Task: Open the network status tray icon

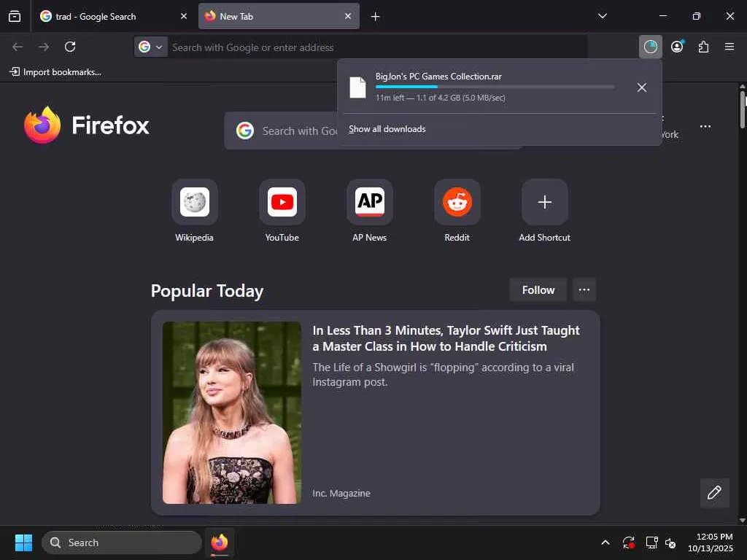Action: (x=651, y=542)
